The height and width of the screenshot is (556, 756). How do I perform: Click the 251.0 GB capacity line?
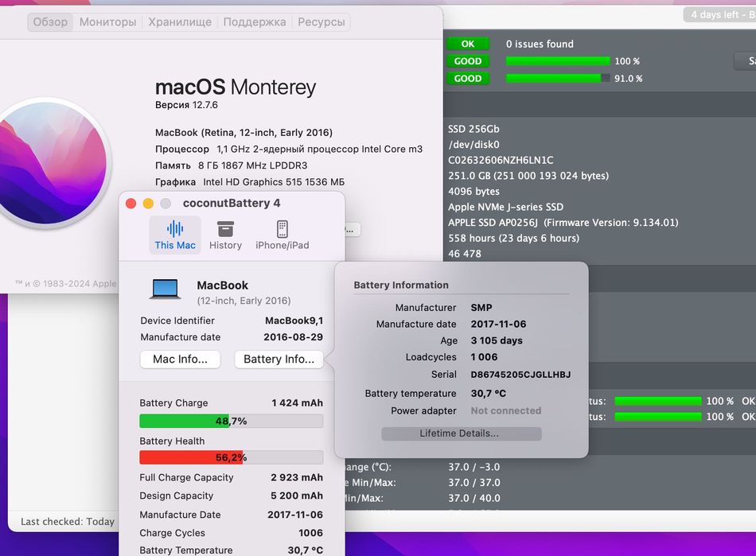tap(528, 176)
